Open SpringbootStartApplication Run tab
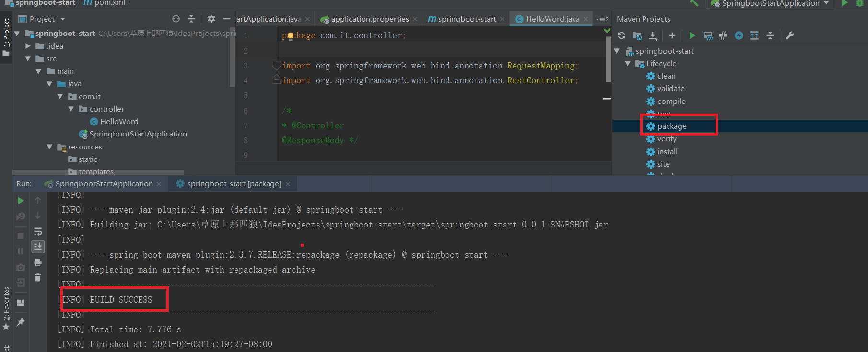868x352 pixels. tap(103, 184)
